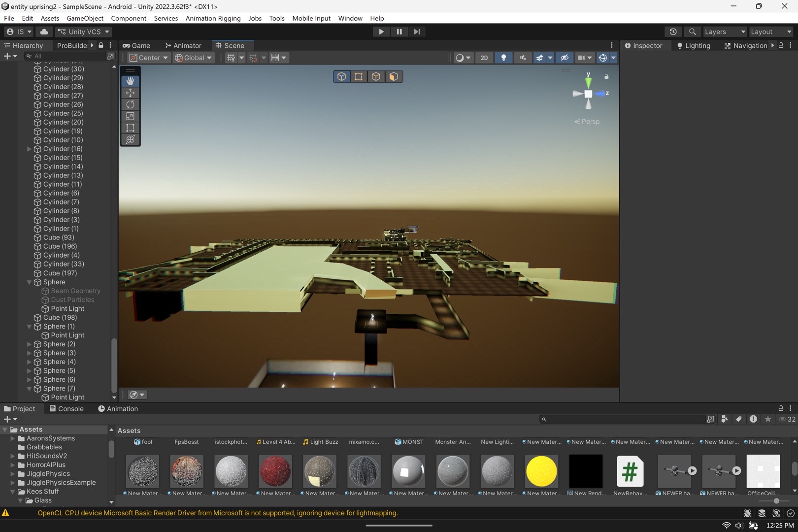Image resolution: width=798 pixels, height=532 pixels.
Task: Search by type icon in Project panel
Action: (724, 419)
